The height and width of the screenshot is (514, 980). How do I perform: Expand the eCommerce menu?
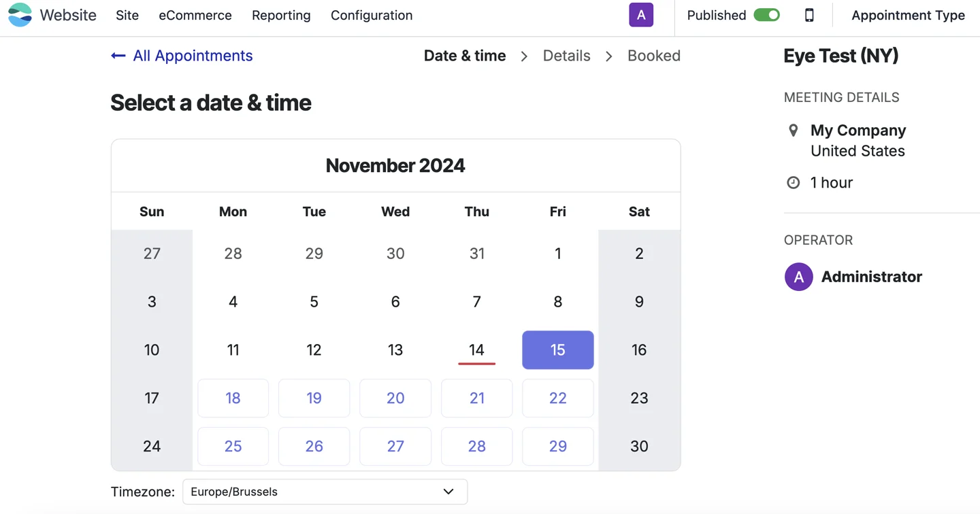pyautogui.click(x=195, y=15)
